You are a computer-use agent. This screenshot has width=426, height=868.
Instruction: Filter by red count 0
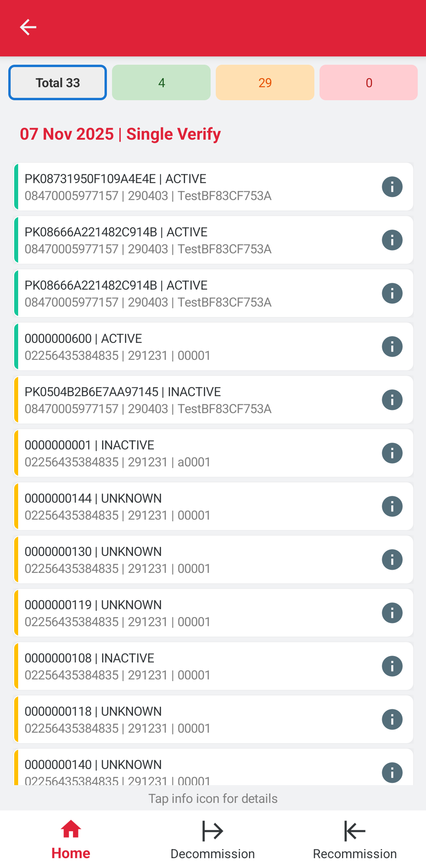click(368, 82)
